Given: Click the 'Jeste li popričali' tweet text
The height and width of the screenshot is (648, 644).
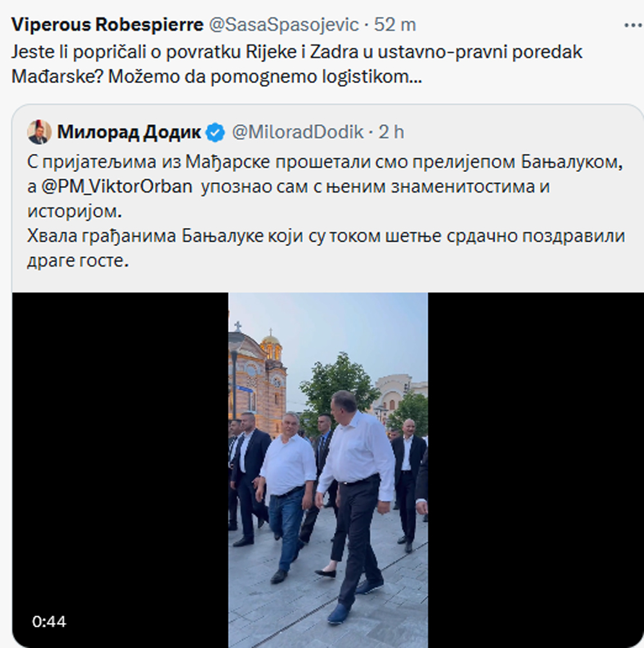Looking at the screenshot, I should (297, 64).
